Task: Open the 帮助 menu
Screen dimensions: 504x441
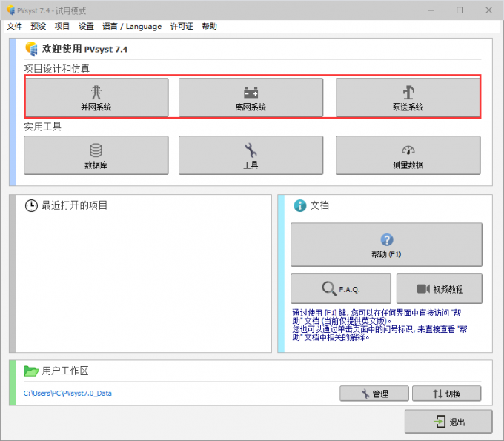Action: pos(209,27)
